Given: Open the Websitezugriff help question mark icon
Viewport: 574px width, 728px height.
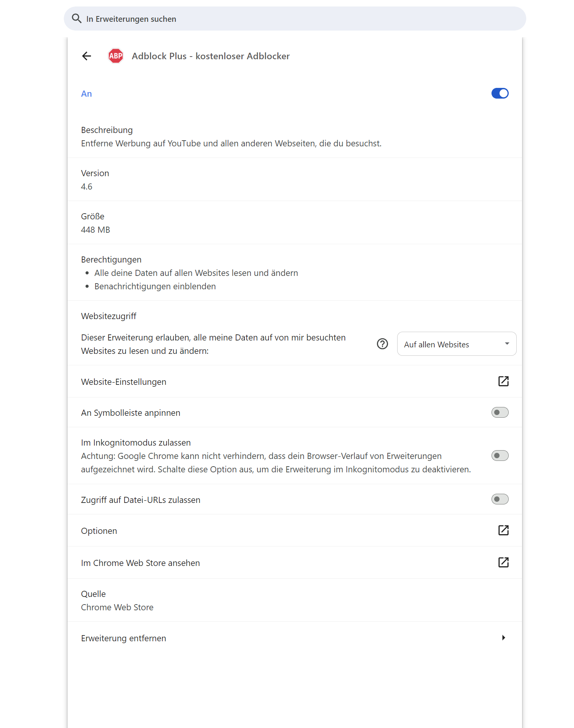Looking at the screenshot, I should click(382, 344).
